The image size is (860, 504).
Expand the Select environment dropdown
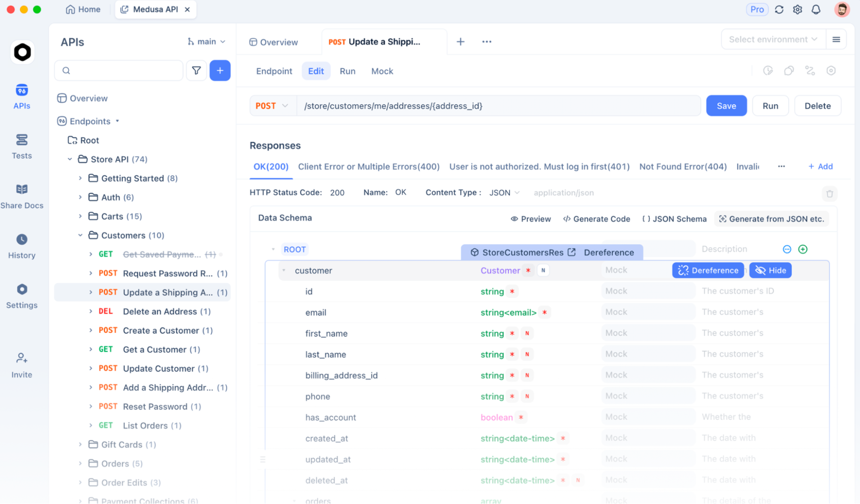click(x=772, y=39)
